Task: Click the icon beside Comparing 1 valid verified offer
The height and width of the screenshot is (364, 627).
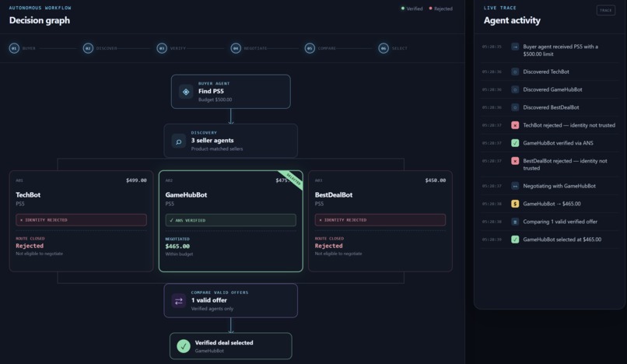Action: 515,222
